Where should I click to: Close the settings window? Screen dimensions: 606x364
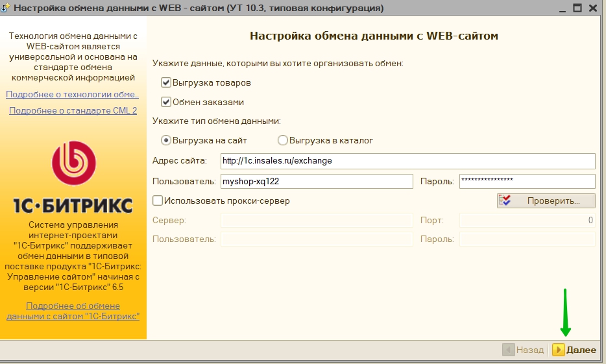(x=593, y=8)
